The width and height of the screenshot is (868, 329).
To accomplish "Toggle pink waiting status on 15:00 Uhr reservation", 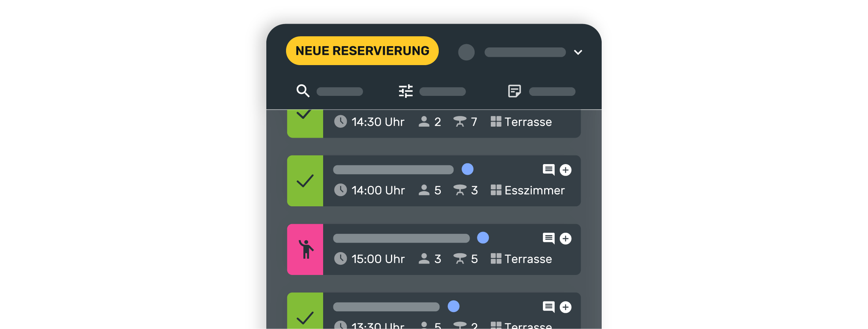I will (x=305, y=249).
